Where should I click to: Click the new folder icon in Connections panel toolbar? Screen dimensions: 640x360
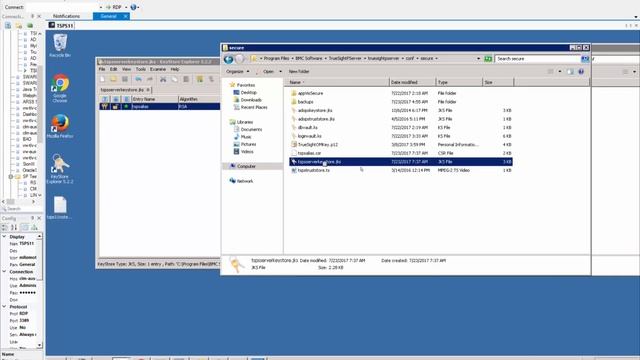point(19,25)
